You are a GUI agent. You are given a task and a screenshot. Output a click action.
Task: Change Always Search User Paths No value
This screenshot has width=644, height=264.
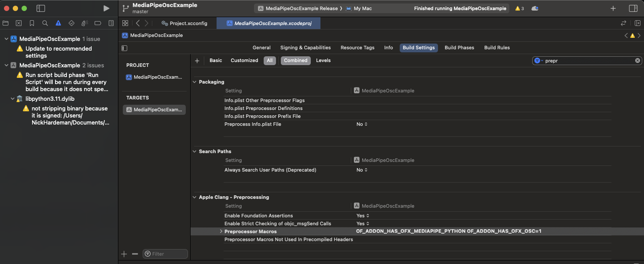click(362, 170)
